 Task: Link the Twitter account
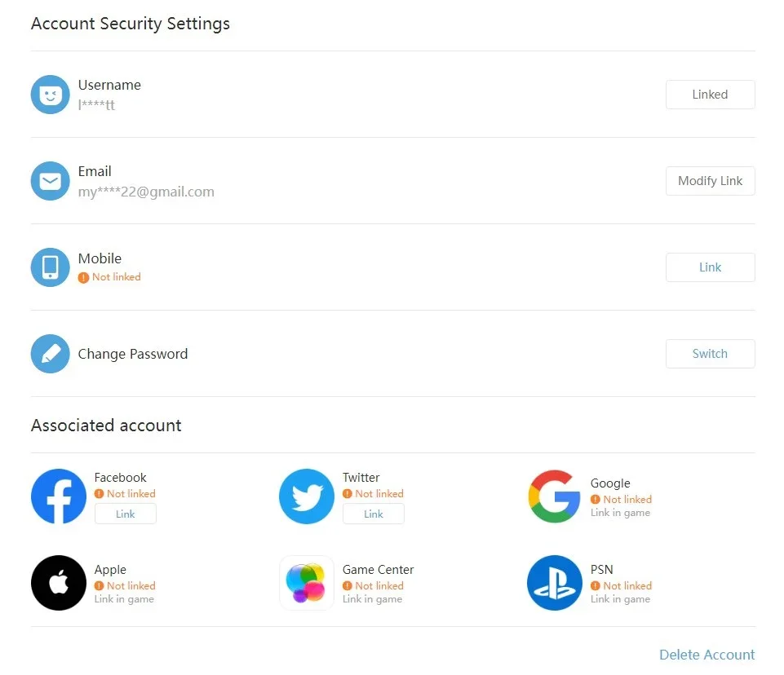pos(374,514)
